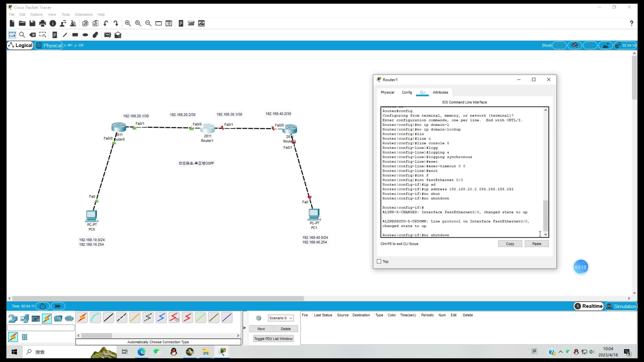Enable the Top checkbox in Router1 window

pos(379,261)
